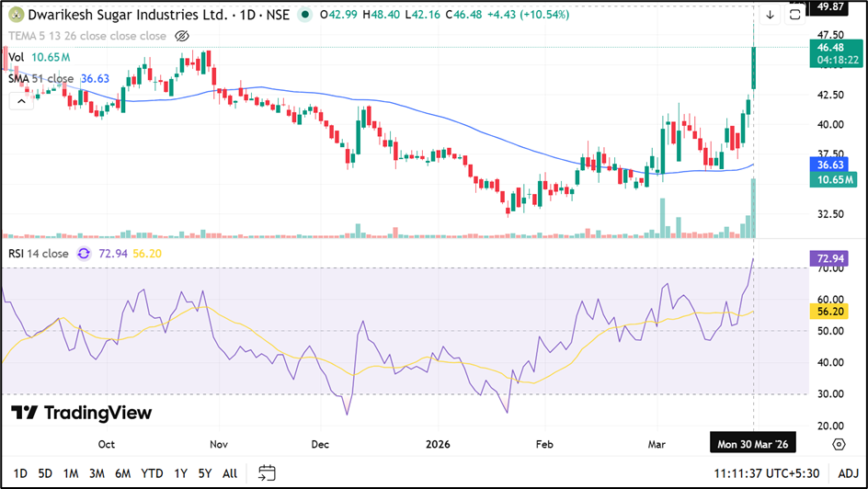Click the down arrow icon at top right
Viewport: 868px width, 489px height.
point(770,15)
